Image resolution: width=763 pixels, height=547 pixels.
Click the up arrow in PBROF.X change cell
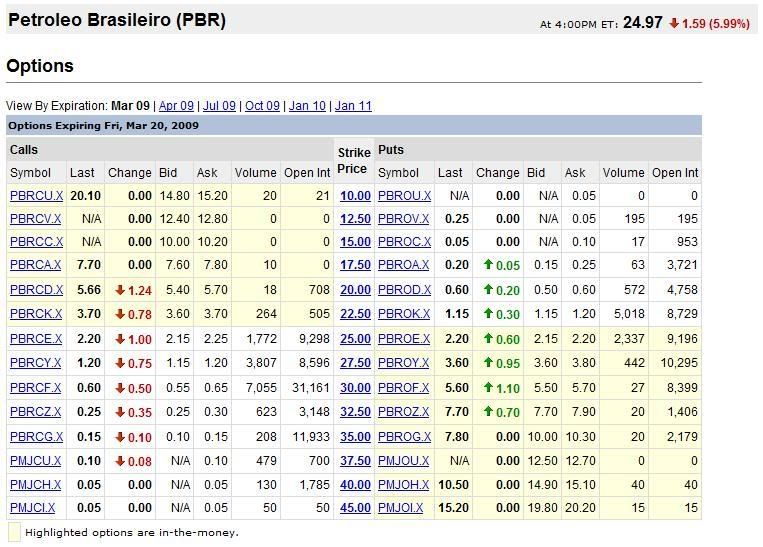[x=488, y=387]
